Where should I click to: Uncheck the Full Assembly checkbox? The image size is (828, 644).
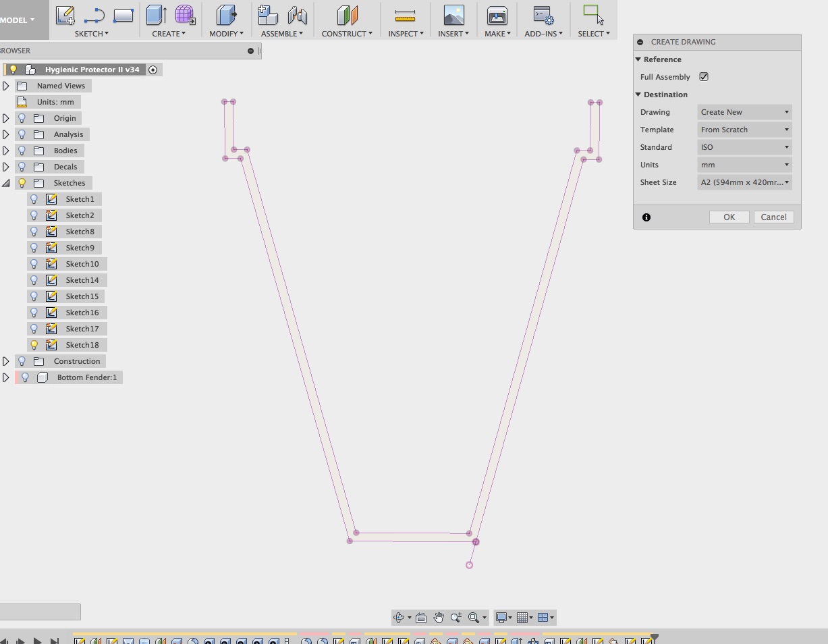[704, 76]
